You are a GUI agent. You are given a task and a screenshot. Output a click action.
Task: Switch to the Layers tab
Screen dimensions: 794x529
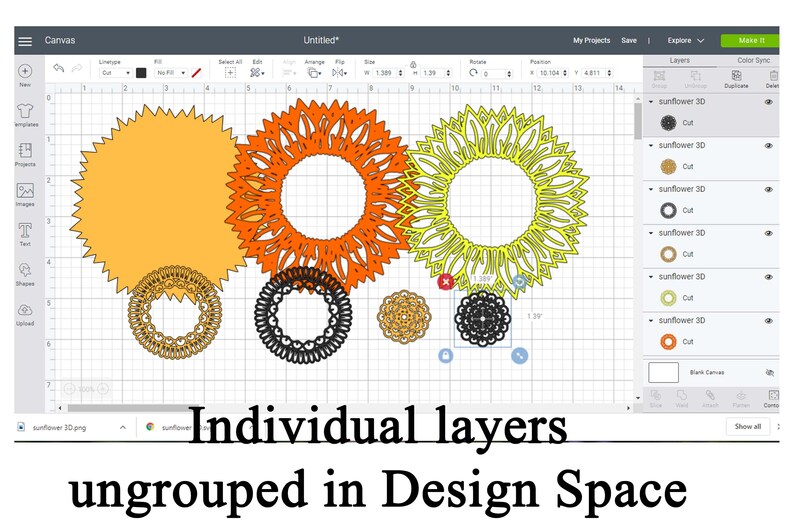pyautogui.click(x=680, y=60)
